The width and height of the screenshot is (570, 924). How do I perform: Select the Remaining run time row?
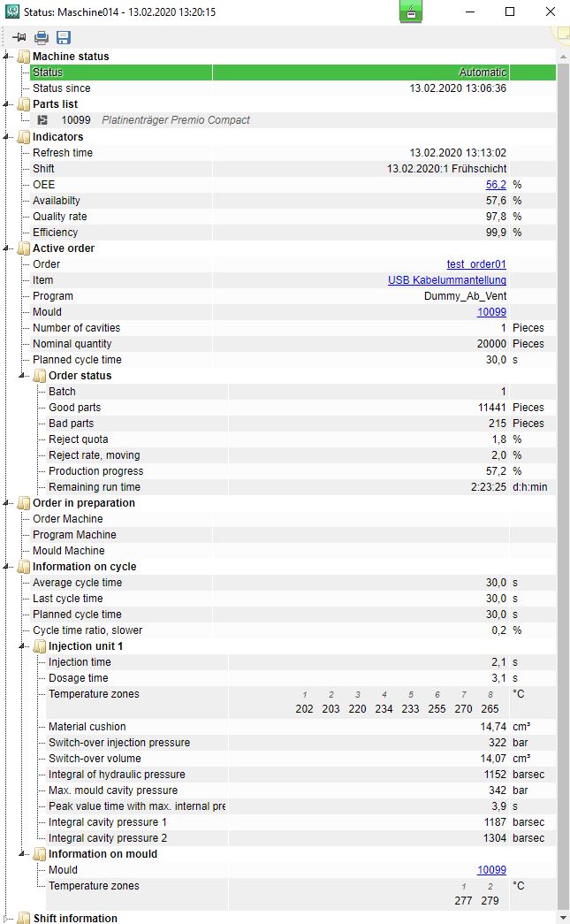pyautogui.click(x=300, y=487)
